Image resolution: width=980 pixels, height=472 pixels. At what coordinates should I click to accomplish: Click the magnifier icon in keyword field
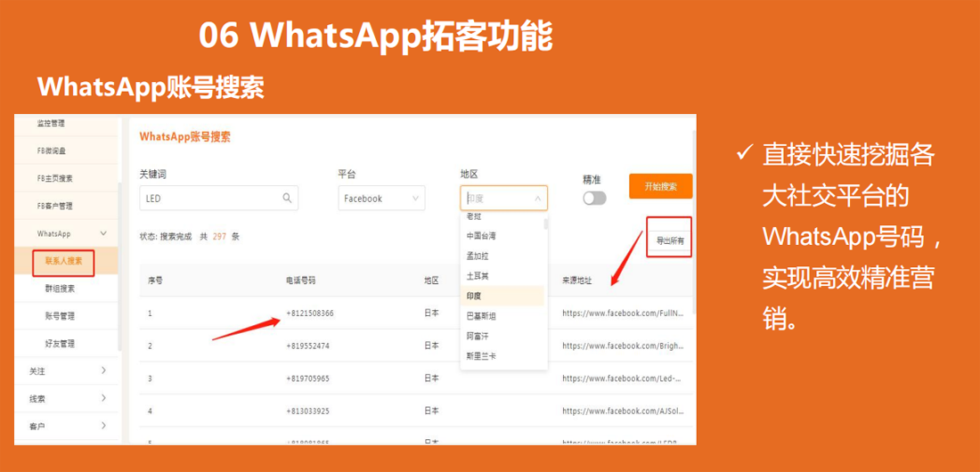tap(287, 199)
